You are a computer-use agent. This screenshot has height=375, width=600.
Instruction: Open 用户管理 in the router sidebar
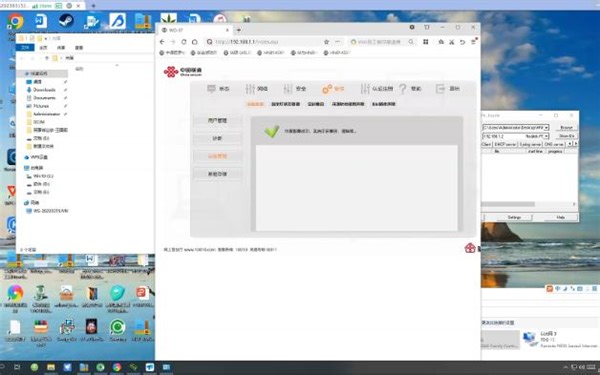(217, 121)
